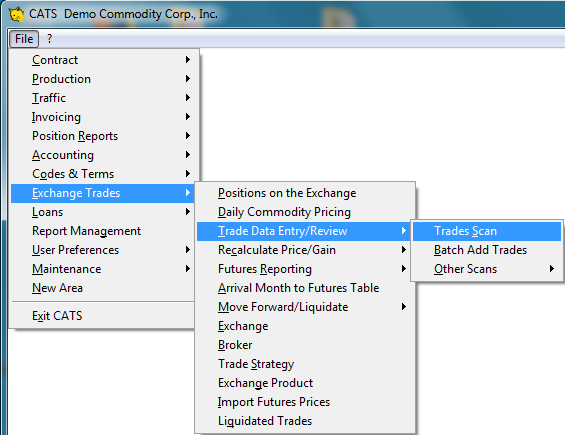Screen dimensions: 565x435
Task: Choose Liquidated Trades menu item
Action: click(x=305, y=421)
